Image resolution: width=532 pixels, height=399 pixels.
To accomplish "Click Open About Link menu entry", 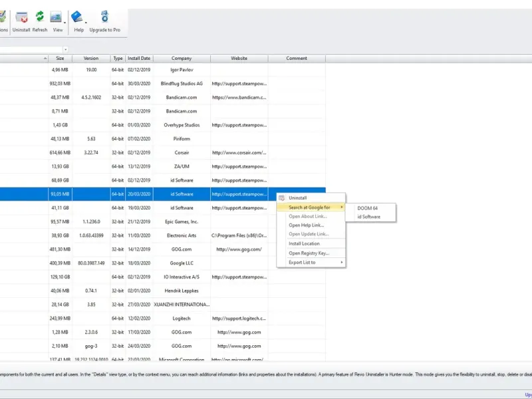I will [x=311, y=217].
